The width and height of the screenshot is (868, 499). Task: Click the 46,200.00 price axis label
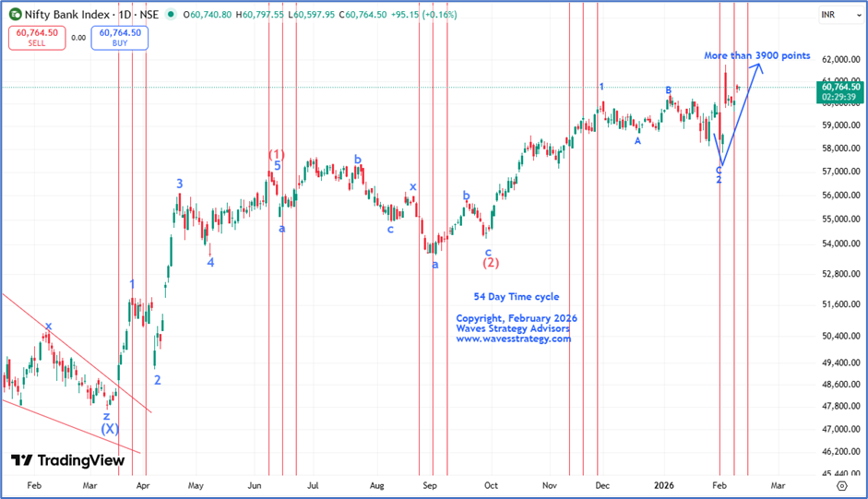(x=841, y=452)
